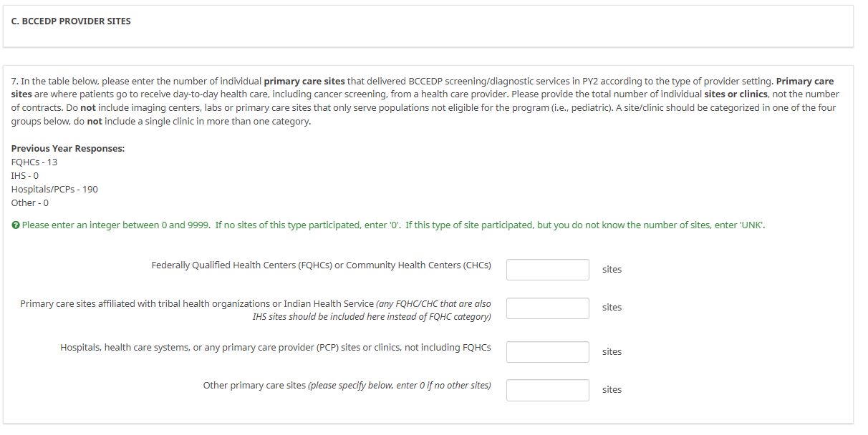Image resolution: width=868 pixels, height=435 pixels.
Task: Click the 'Hospitals/PCPs - 190' previous response
Action: pyautogui.click(x=54, y=190)
